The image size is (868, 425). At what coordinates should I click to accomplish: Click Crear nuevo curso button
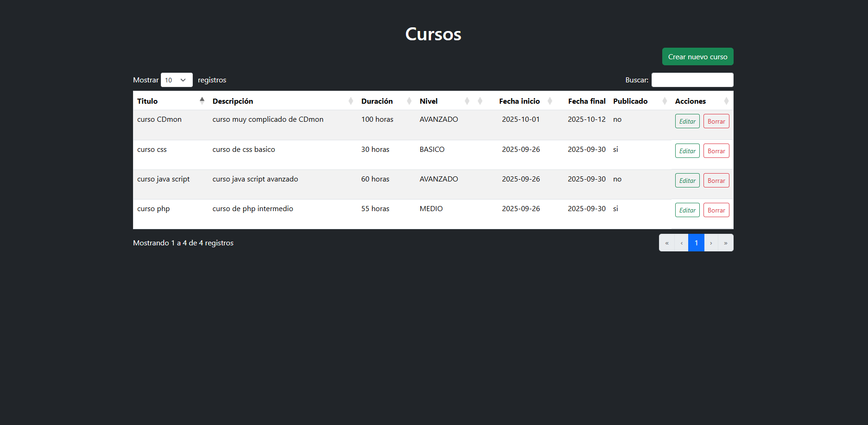coord(697,56)
